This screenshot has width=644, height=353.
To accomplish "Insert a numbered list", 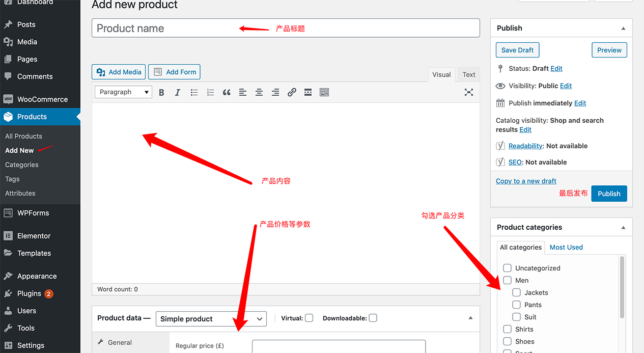I will pyautogui.click(x=210, y=92).
